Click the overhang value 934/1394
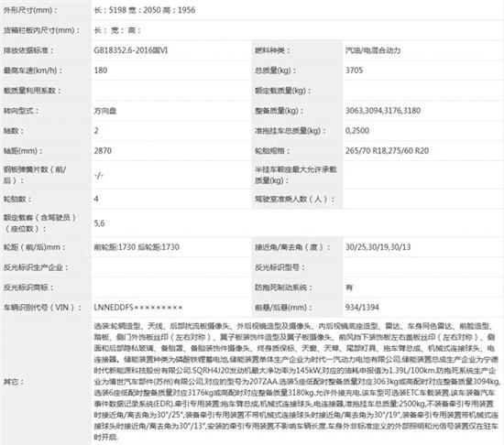This screenshot has height=445, width=504. click(362, 308)
